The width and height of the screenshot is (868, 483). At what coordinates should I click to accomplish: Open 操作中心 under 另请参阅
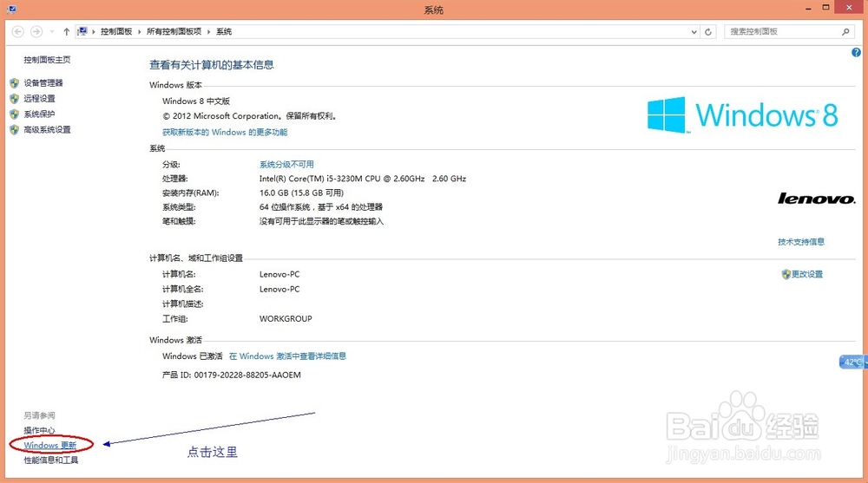click(39, 430)
